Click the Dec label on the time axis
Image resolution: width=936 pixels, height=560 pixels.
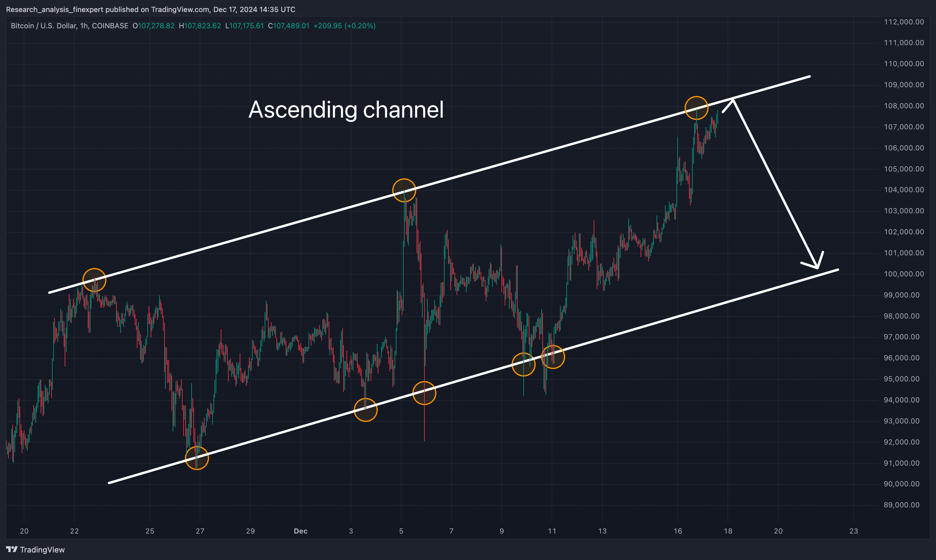coord(301,531)
